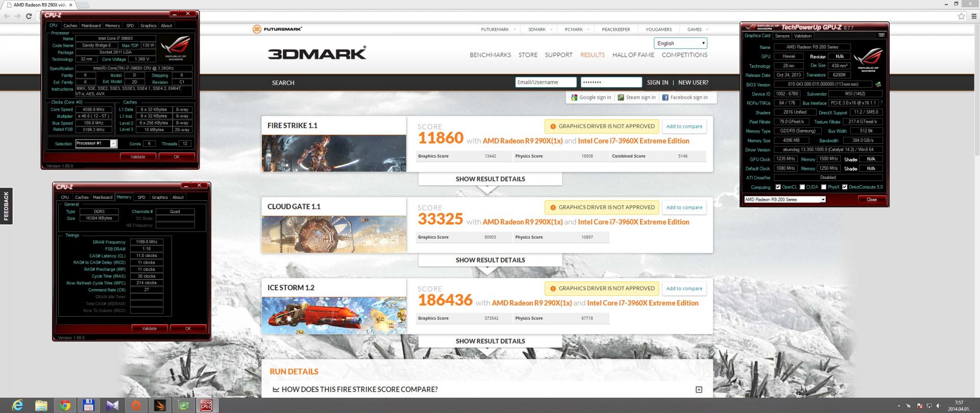Image resolution: width=980 pixels, height=413 pixels.
Task: Open the COMPETITIONS navigation item
Action: pyautogui.click(x=684, y=55)
